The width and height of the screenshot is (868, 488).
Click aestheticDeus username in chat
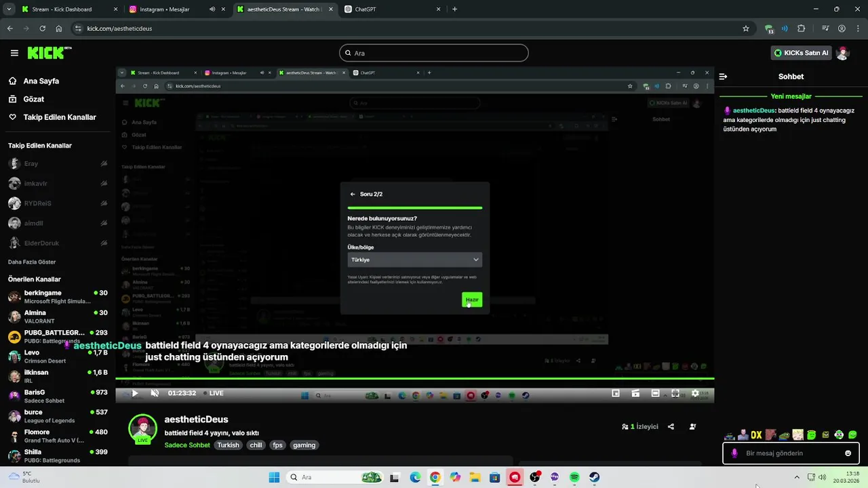tap(753, 110)
